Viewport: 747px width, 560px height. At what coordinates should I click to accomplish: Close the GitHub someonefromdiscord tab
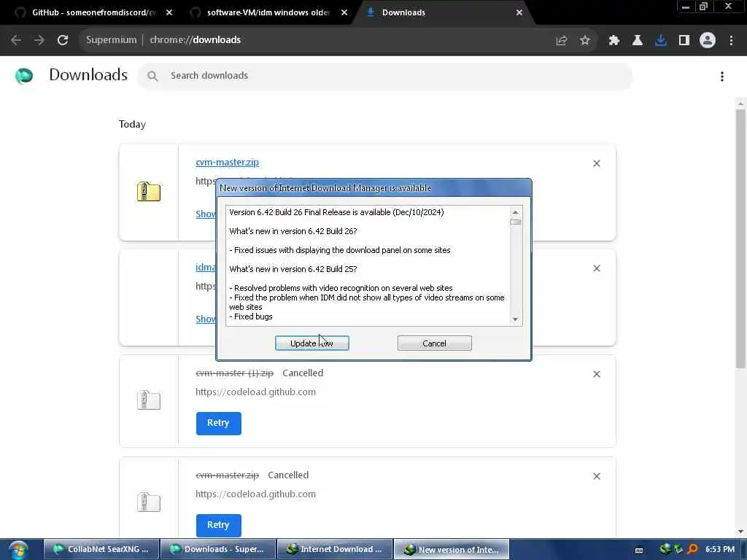click(x=169, y=12)
